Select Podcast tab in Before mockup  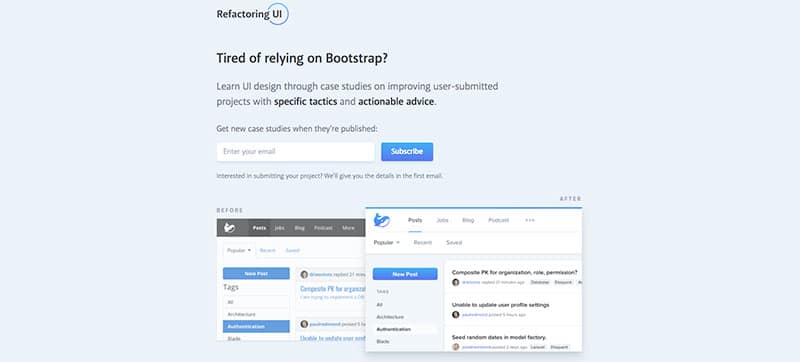(323, 228)
